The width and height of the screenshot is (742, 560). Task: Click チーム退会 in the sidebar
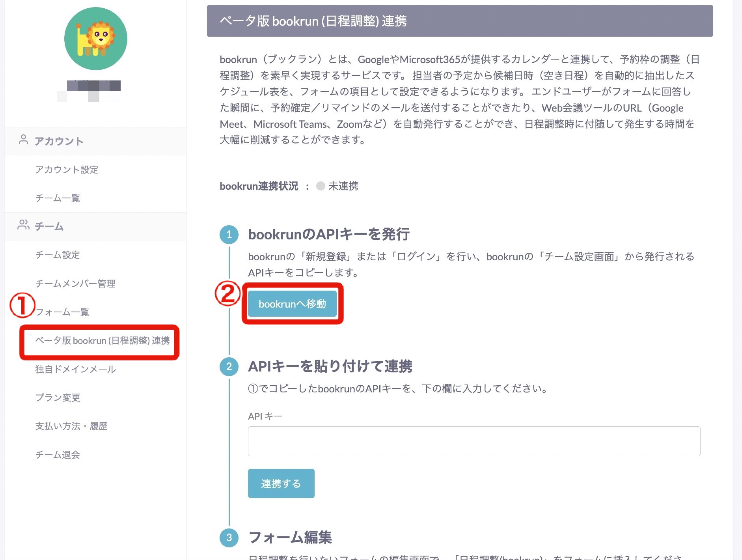point(58,455)
